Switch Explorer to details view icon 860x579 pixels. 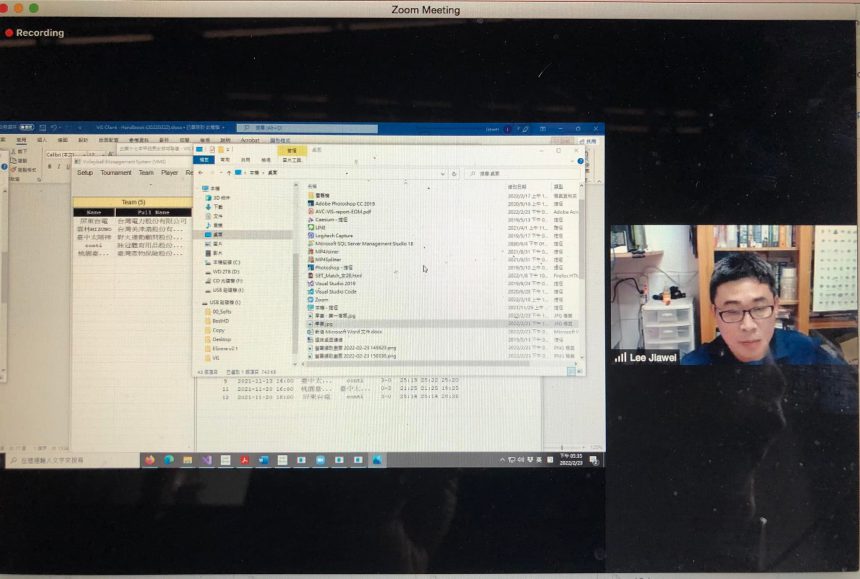tap(571, 371)
